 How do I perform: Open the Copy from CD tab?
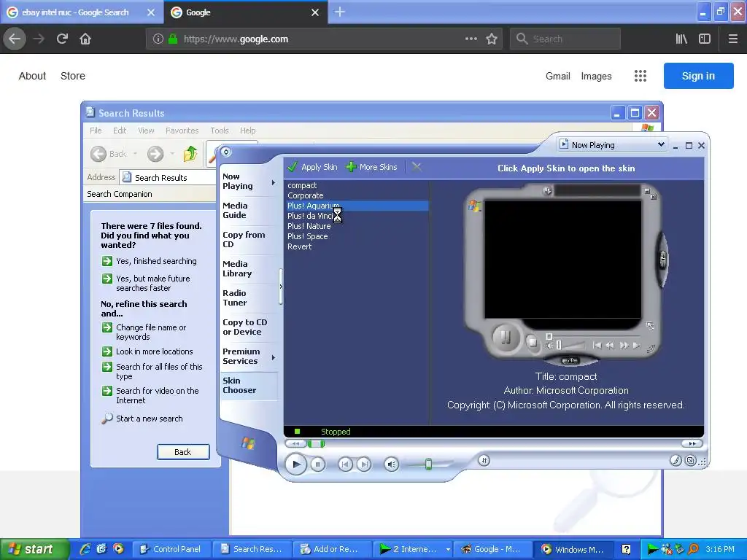point(244,239)
